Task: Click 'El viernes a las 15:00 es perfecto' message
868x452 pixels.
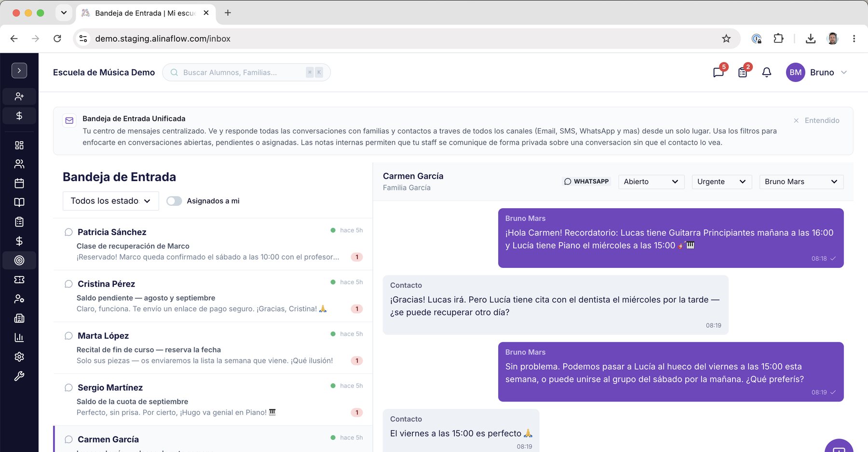Action: (x=461, y=431)
